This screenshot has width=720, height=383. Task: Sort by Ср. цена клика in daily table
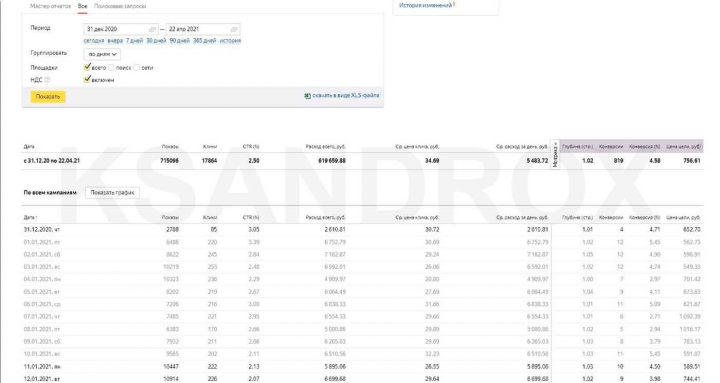click(417, 217)
